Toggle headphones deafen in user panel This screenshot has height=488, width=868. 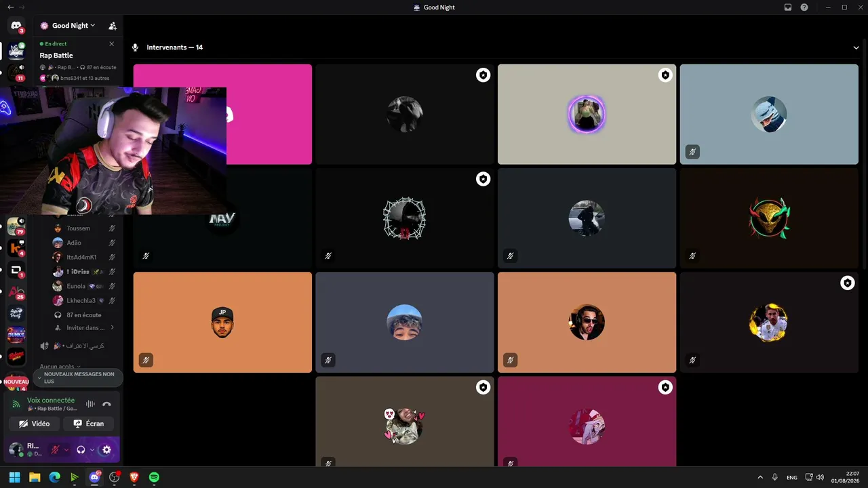[x=81, y=449]
